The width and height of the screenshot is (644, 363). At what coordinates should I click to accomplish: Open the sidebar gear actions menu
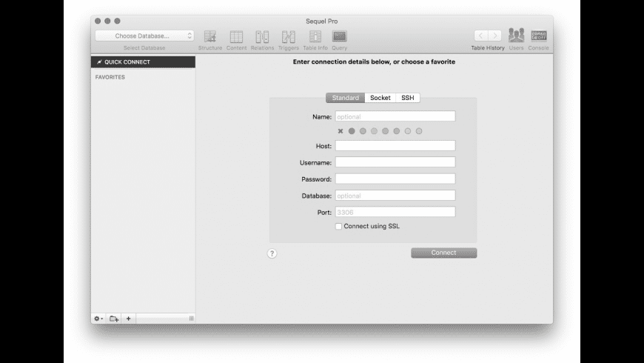[x=98, y=319]
